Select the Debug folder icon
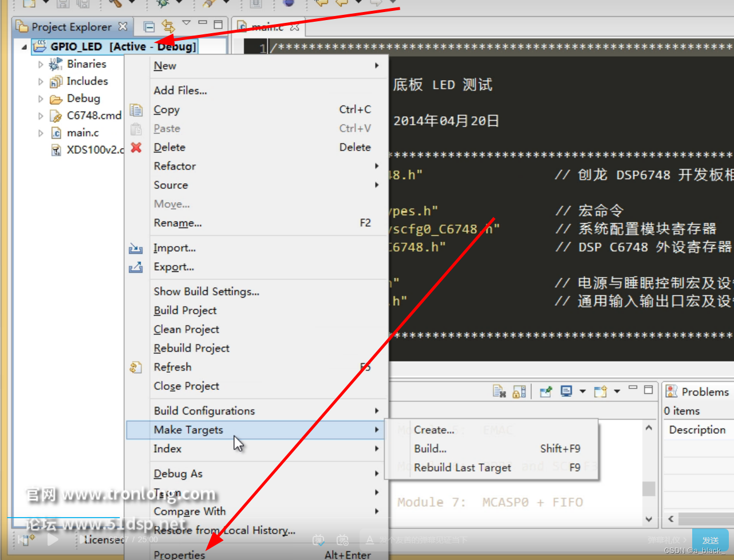The width and height of the screenshot is (734, 560). click(56, 99)
